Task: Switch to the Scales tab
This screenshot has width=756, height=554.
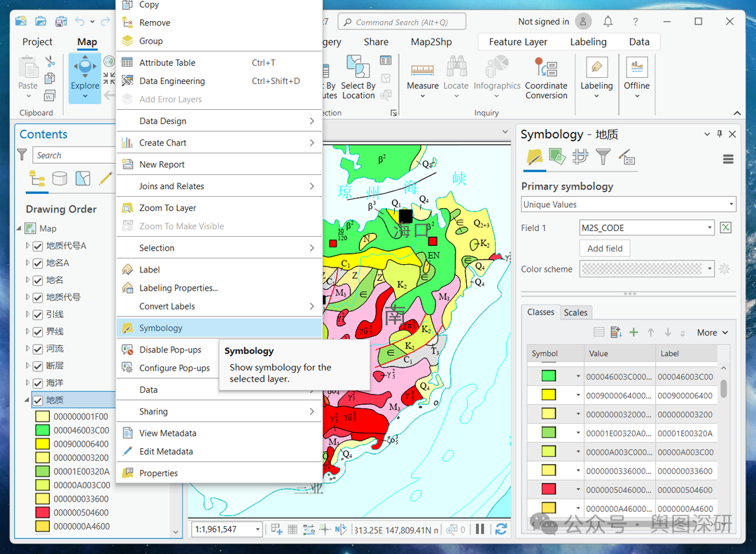Action: [575, 312]
